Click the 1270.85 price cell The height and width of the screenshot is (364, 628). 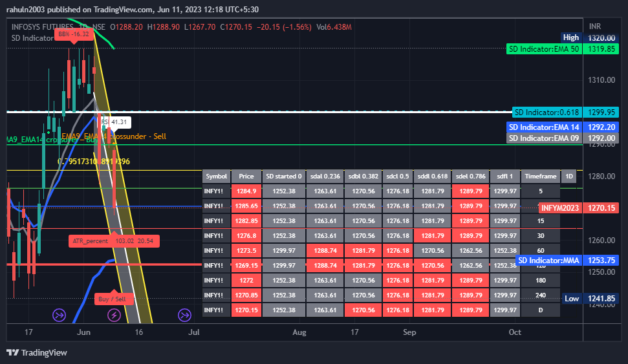[246, 295]
